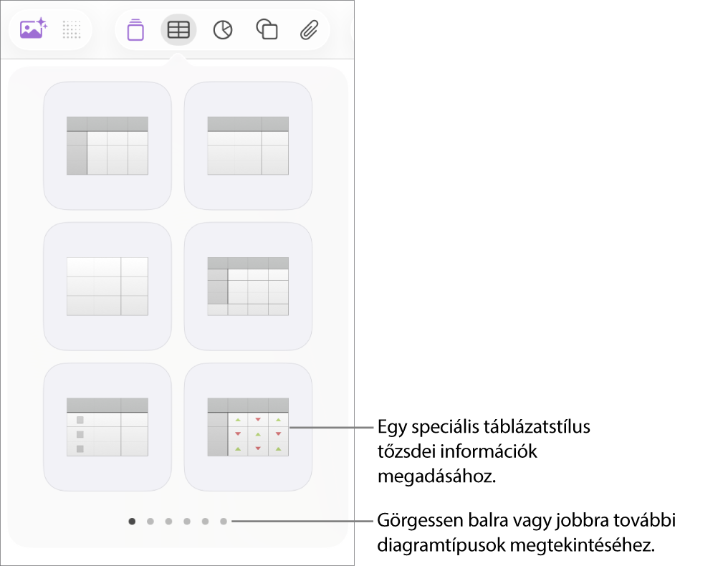Select the Table toolbar button
Image resolution: width=728 pixels, height=566 pixels.
click(178, 29)
